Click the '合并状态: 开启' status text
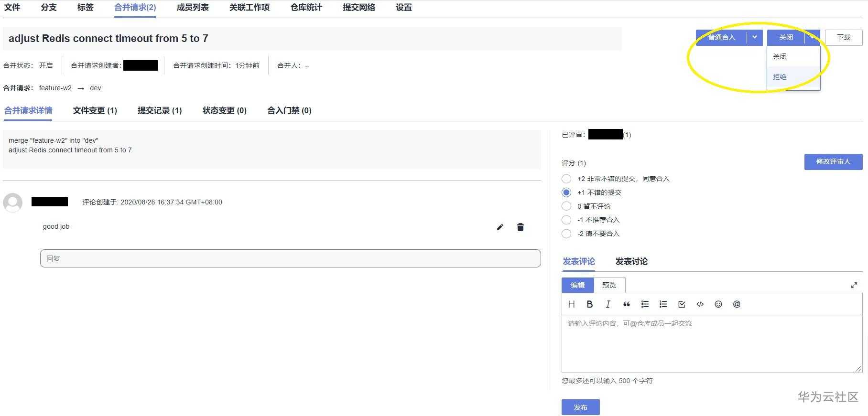This screenshot has width=868, height=416. coord(28,65)
